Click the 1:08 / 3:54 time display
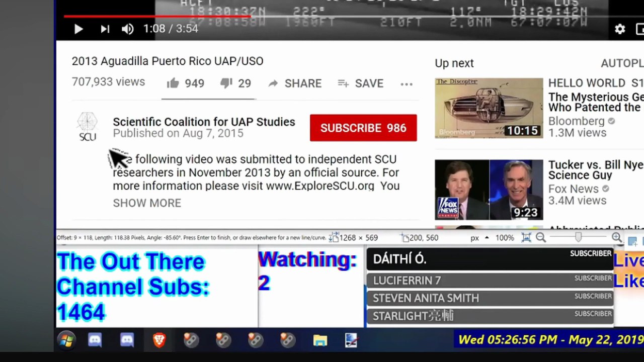Viewport: 644px width, 362px height. coord(171,29)
